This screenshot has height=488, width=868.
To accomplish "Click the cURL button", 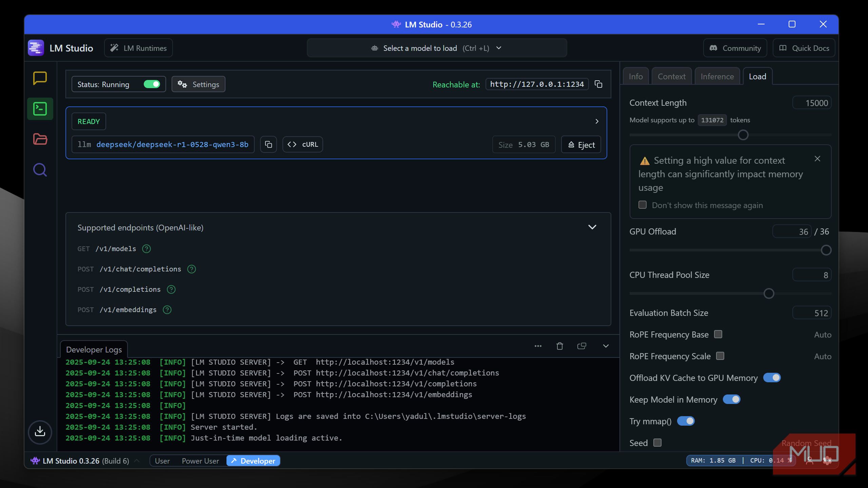I will tap(303, 145).
